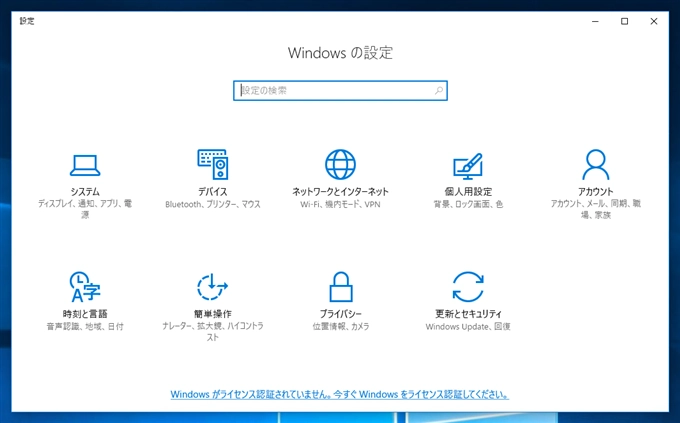Click the Bluetooth、プリンター、マウス description
The width and height of the screenshot is (680, 423).
tap(212, 204)
